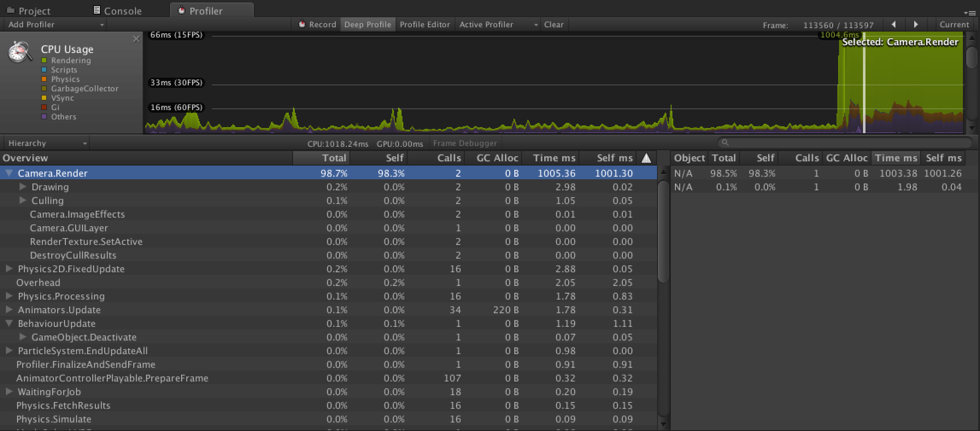
Task: Expand Physics.Processing row
Action: (x=9, y=296)
